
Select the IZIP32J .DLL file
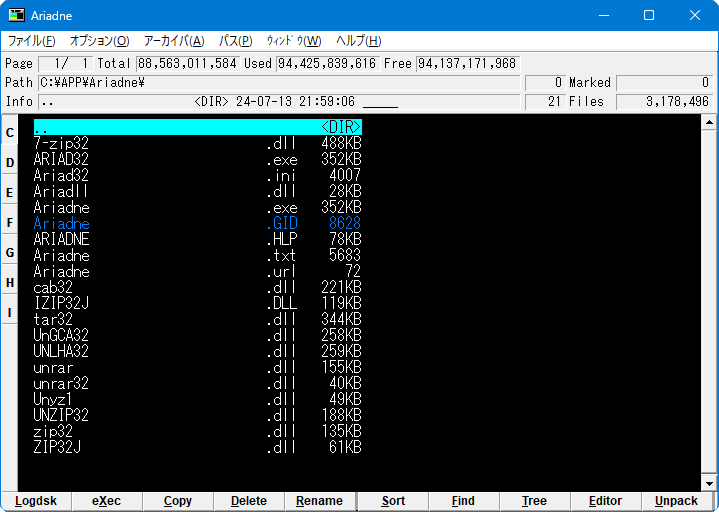click(198, 303)
